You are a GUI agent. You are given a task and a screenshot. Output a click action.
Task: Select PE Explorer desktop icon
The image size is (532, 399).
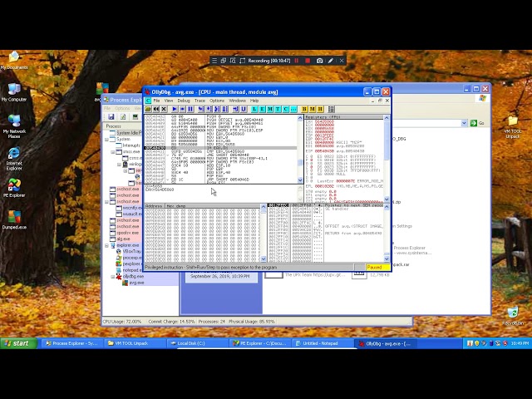click(14, 188)
